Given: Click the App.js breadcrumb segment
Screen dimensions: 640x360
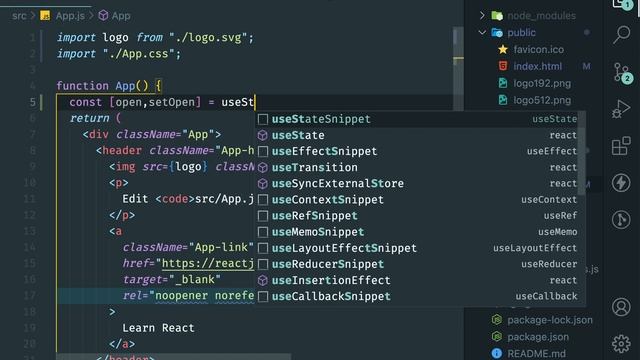Looking at the screenshot, I should [x=70, y=16].
